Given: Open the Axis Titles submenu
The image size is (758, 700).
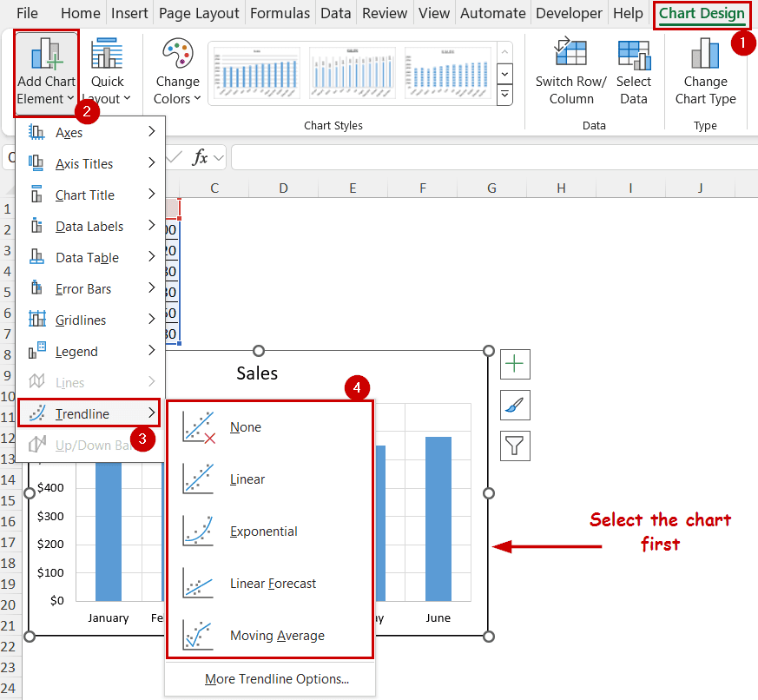Looking at the screenshot, I should (x=91, y=163).
